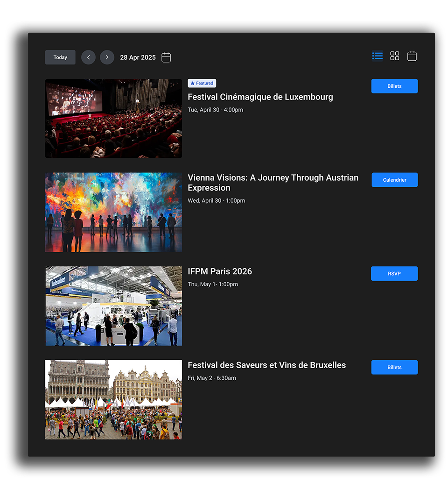Image resolution: width=448 pixels, height=497 pixels.
Task: Buy Billets for Festival des Saveurs Bruxelles
Action: click(x=394, y=367)
